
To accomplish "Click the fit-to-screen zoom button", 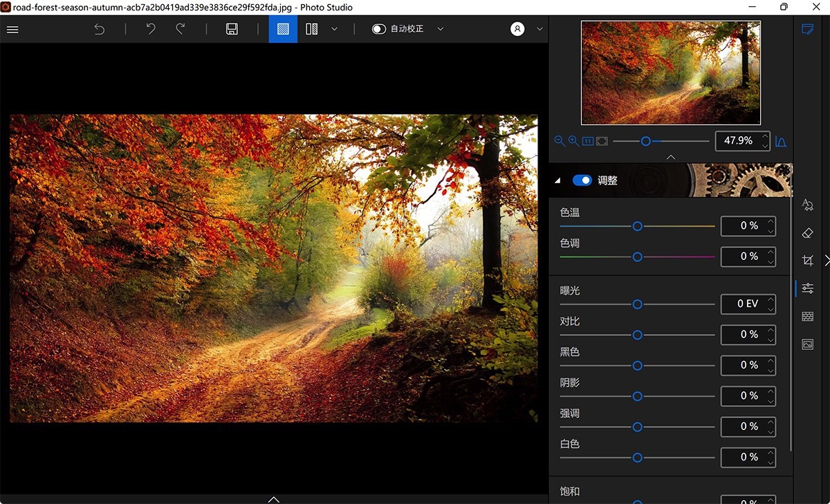I will pos(601,140).
